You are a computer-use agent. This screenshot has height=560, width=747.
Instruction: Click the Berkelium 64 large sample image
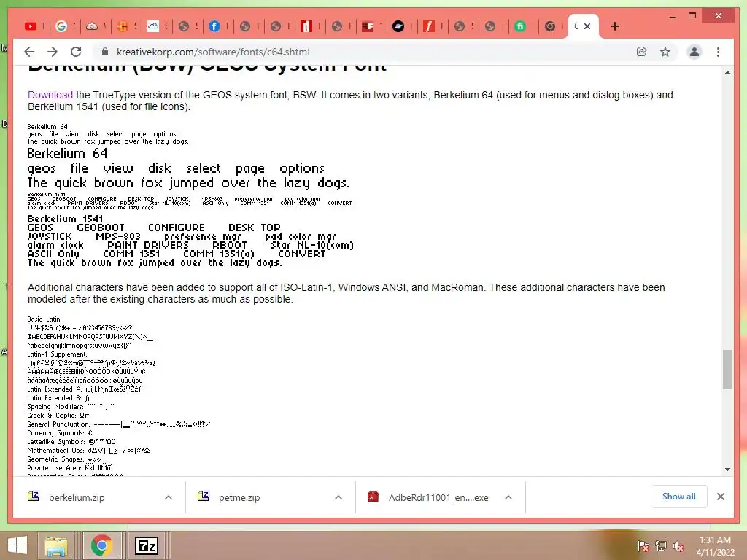188,168
